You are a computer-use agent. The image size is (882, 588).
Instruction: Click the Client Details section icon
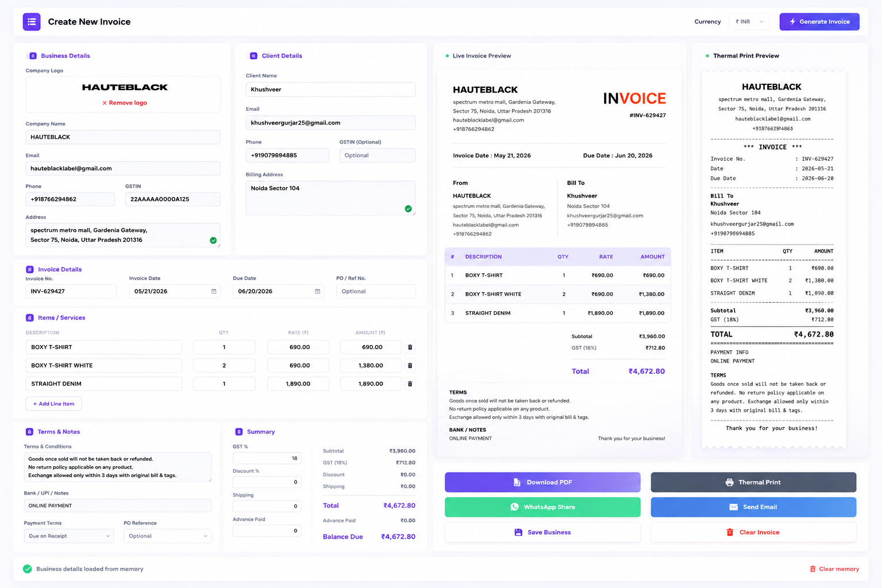pos(253,56)
